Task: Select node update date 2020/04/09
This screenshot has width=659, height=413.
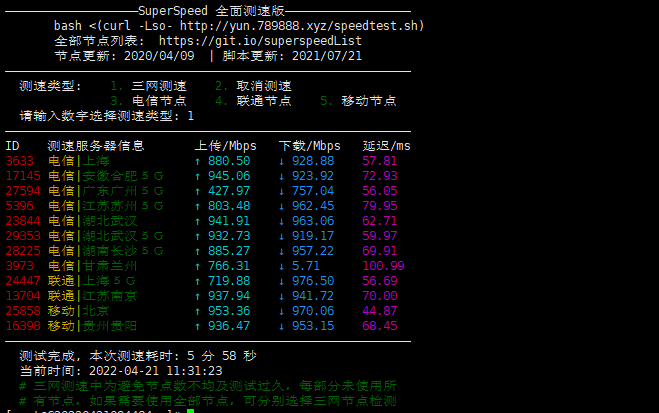Action: click(159, 56)
